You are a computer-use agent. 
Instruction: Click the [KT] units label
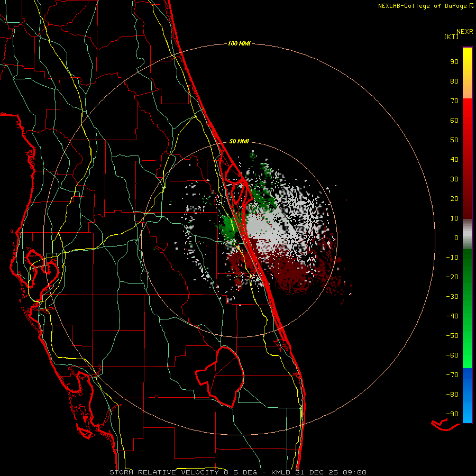tap(451, 36)
